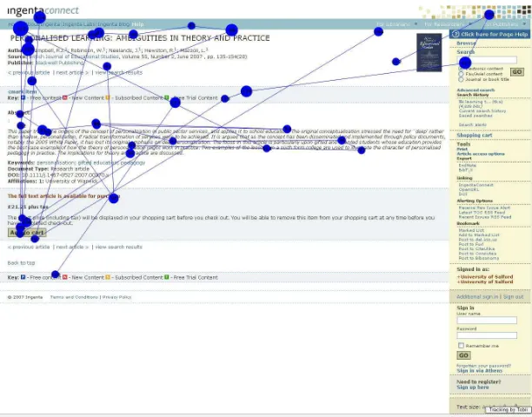Click the ingentaconnect logo

(43, 10)
